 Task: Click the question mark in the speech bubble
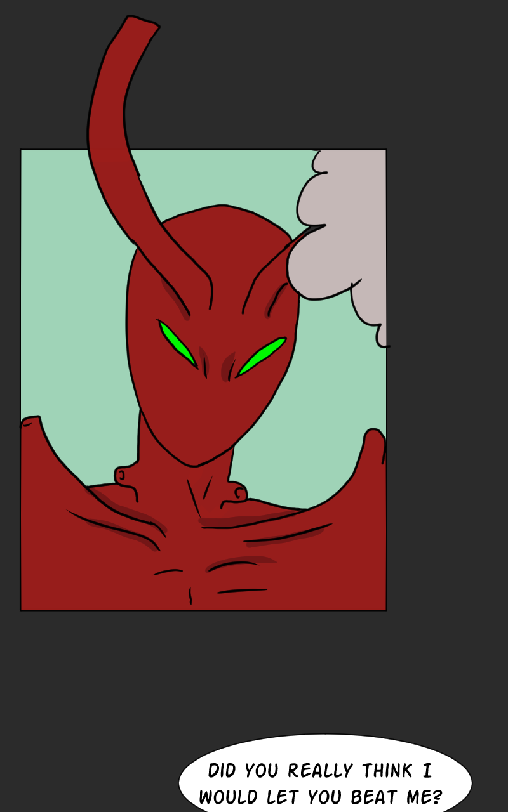436,796
